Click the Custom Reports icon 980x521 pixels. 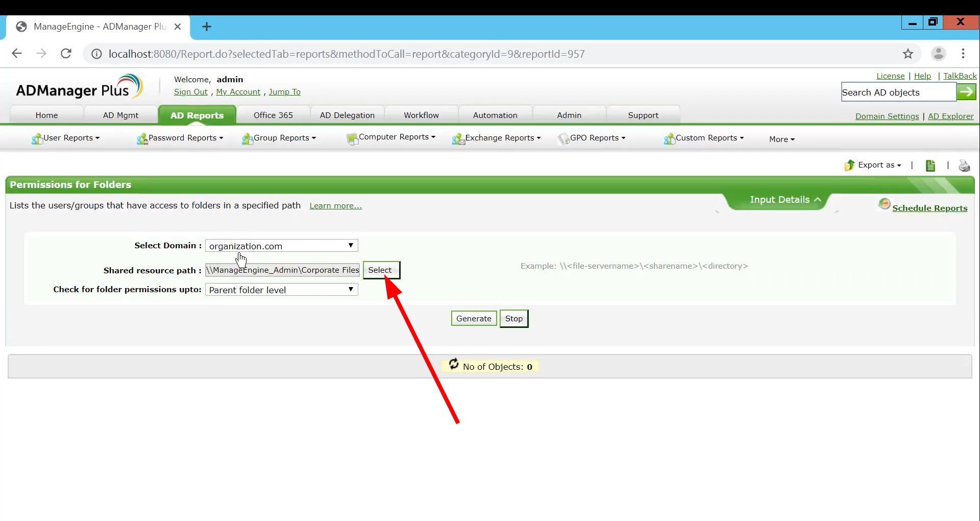coord(670,138)
